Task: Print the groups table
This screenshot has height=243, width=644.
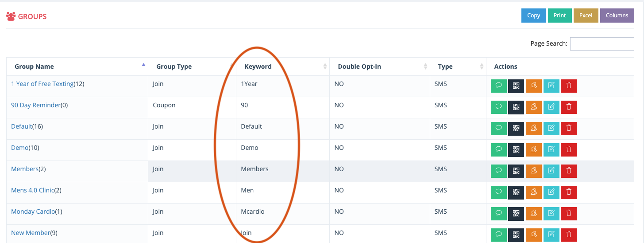Action: [559, 16]
